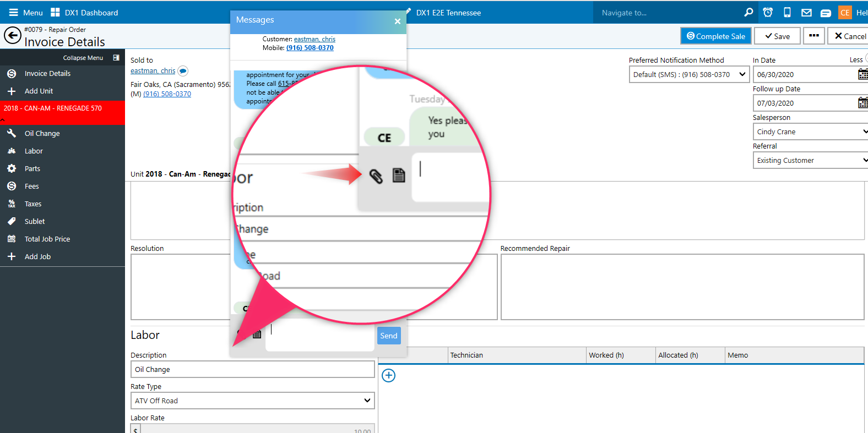Viewport: 868px width, 433px height.
Task: Click the Less link
Action: 856,60
